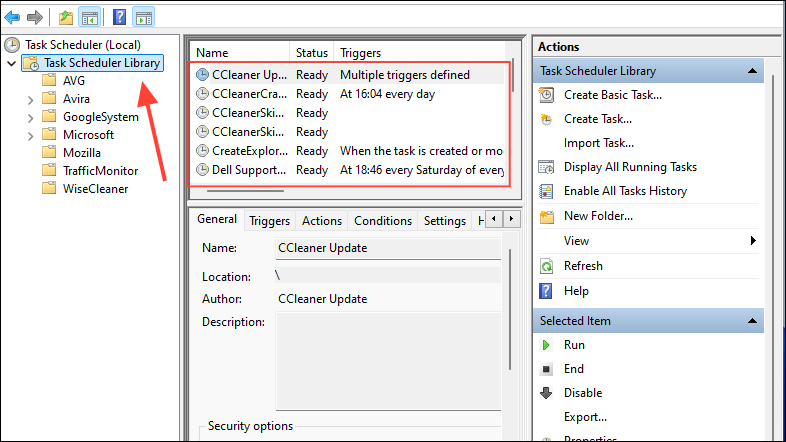The height and width of the screenshot is (442, 786).
Task: Expand the Microsoft folder
Action: point(31,135)
